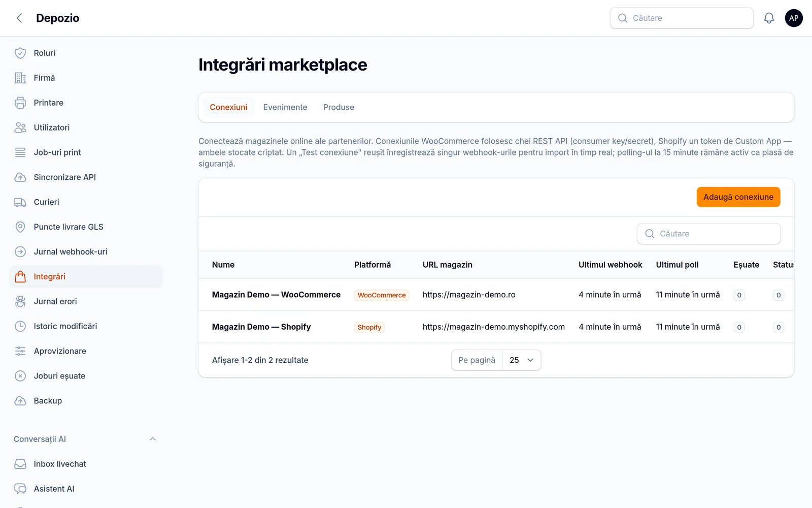Click the Utilizatori people icon
812x508 pixels.
[20, 128]
